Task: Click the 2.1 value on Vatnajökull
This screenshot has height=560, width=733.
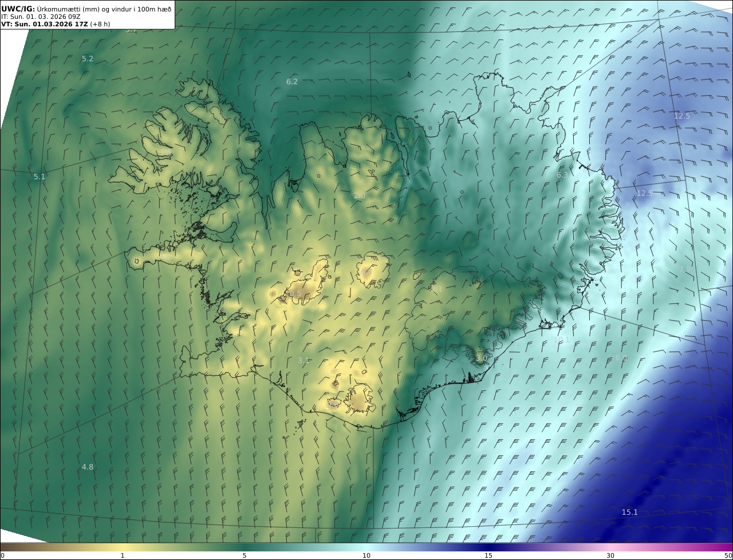Action: (x=438, y=289)
